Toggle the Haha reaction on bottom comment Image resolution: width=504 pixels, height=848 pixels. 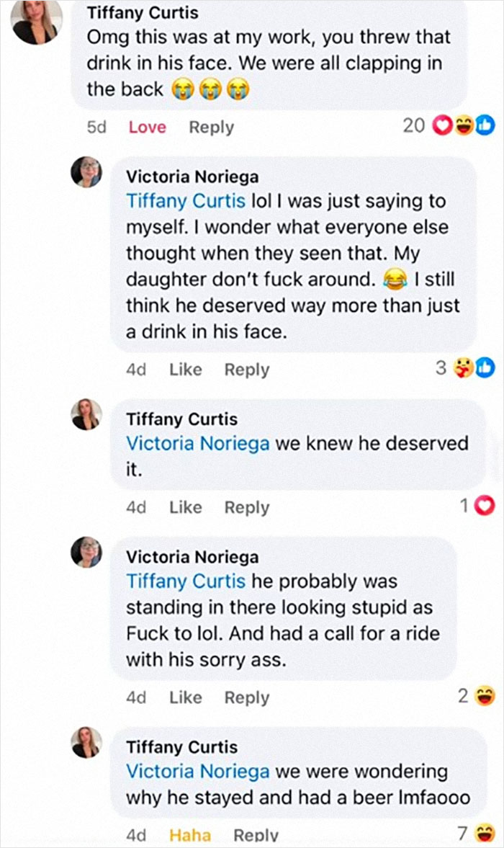[190, 836]
